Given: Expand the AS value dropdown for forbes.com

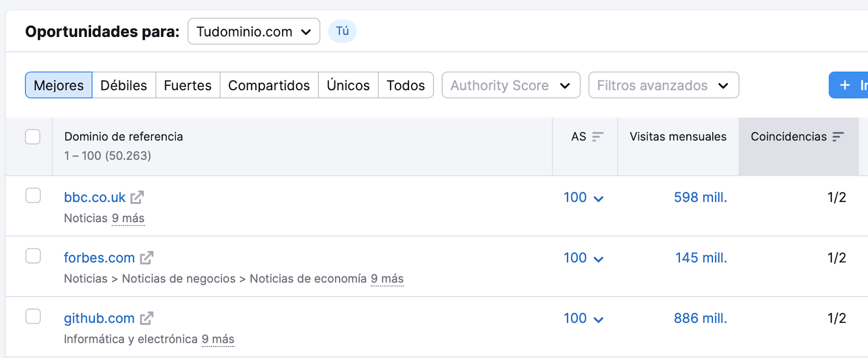Looking at the screenshot, I should [598, 258].
